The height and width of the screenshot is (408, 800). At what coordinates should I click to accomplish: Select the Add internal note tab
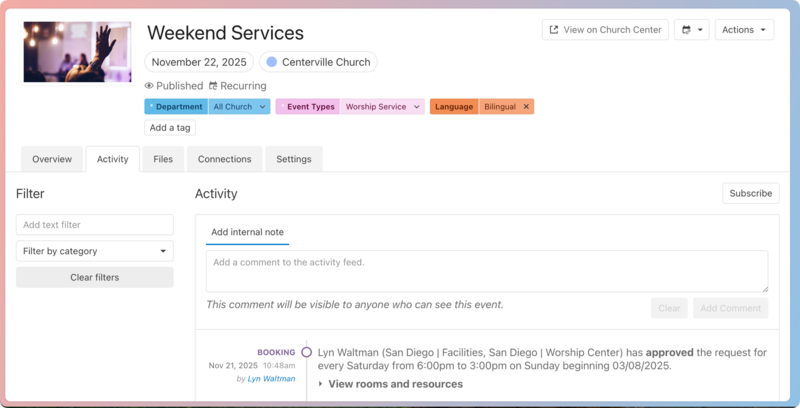point(247,232)
